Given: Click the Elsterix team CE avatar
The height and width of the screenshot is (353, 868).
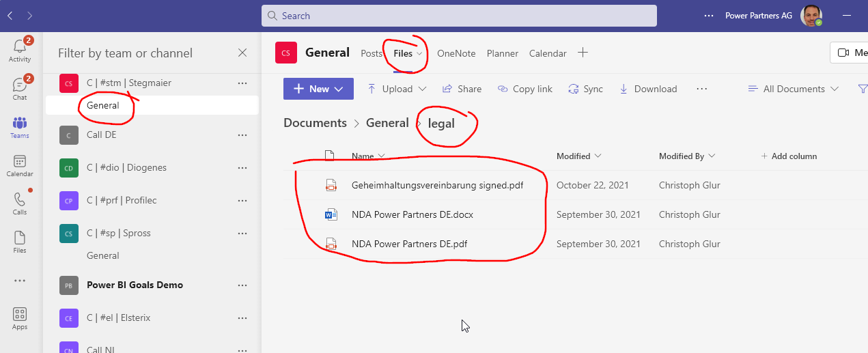Looking at the screenshot, I should (x=68, y=317).
